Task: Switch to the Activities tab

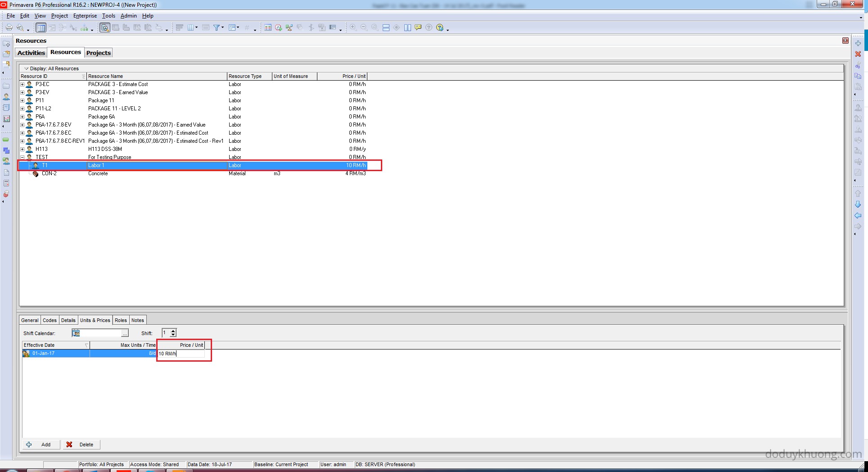Action: (x=31, y=53)
